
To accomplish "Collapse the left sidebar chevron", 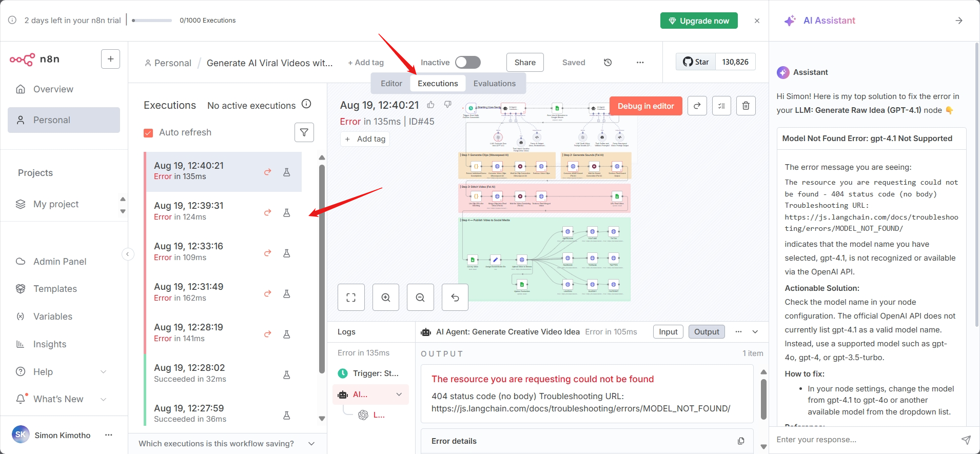I will click(128, 254).
